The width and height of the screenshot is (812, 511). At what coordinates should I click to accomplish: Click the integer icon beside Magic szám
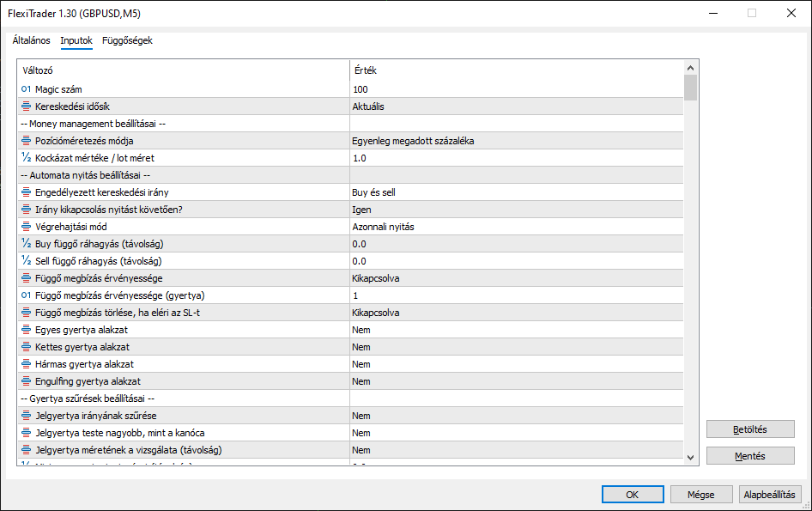click(x=26, y=89)
